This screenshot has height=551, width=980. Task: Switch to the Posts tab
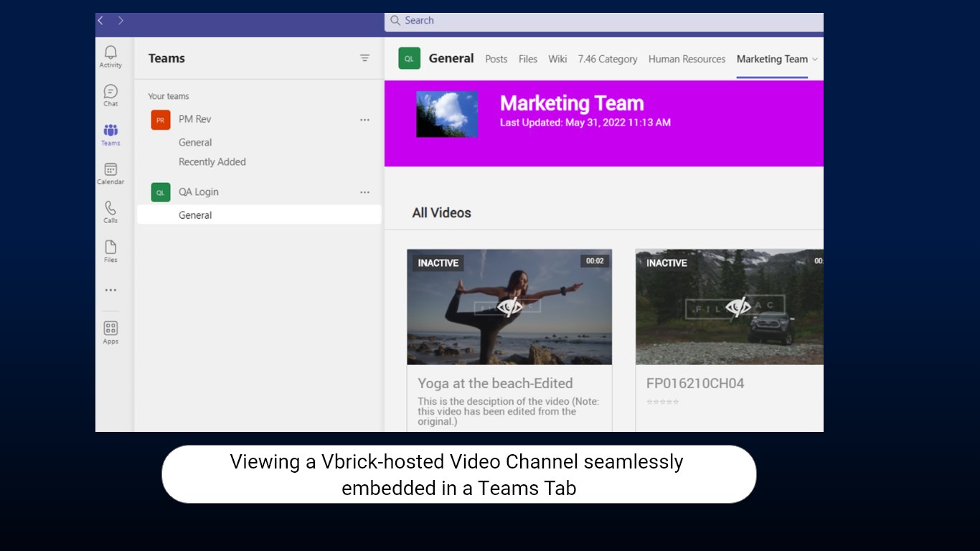[x=496, y=60]
